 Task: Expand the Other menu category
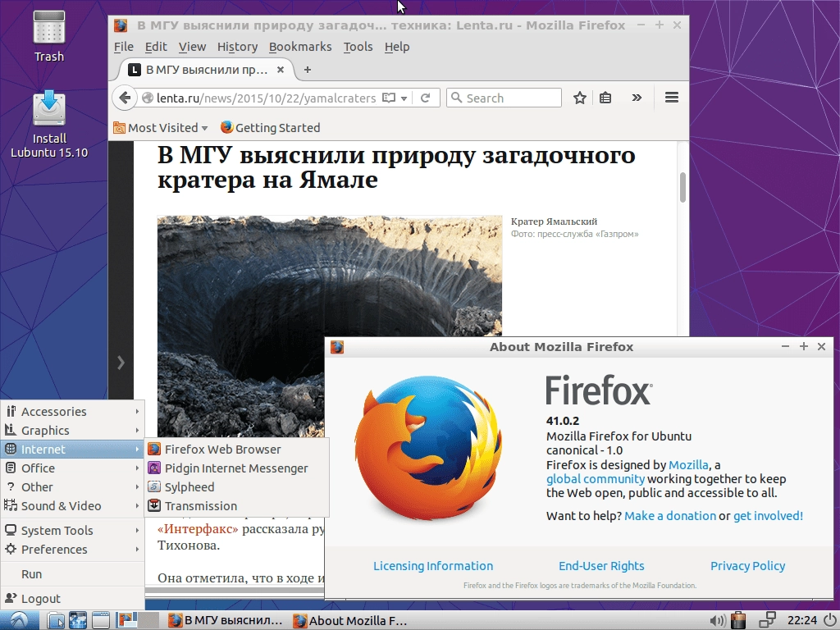tap(73, 487)
